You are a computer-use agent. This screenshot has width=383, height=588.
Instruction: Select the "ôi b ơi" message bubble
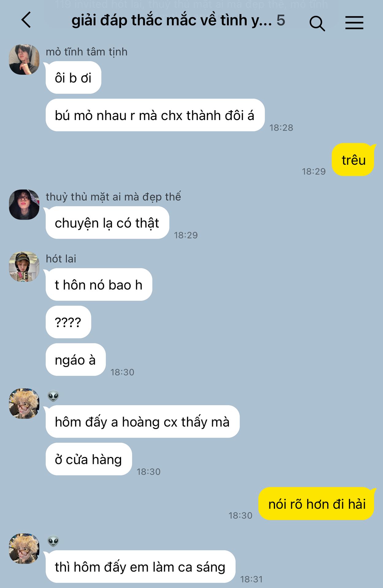[x=73, y=77]
